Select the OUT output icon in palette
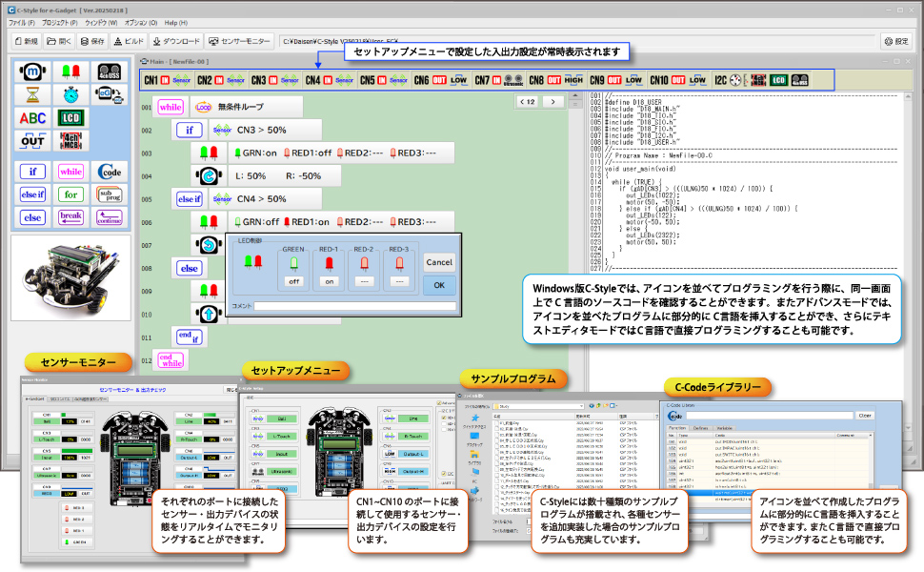 (x=31, y=141)
